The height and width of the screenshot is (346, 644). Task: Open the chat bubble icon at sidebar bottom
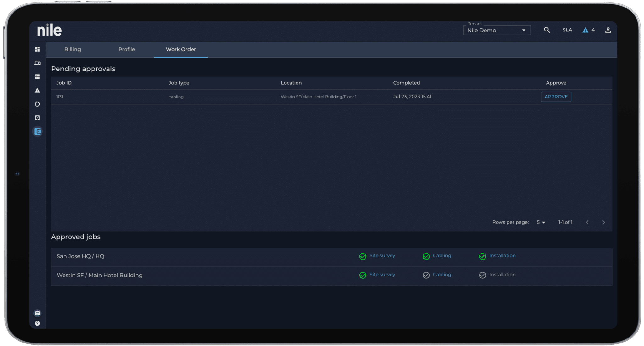(37, 313)
